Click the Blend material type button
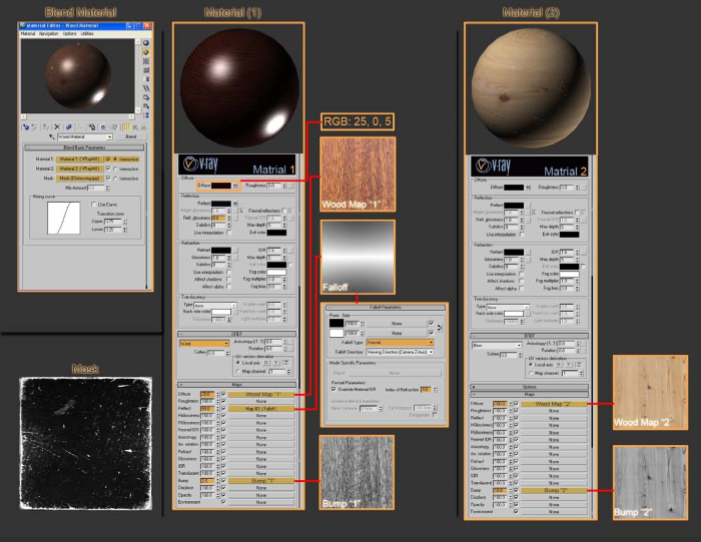The width and height of the screenshot is (701, 542). [x=131, y=137]
